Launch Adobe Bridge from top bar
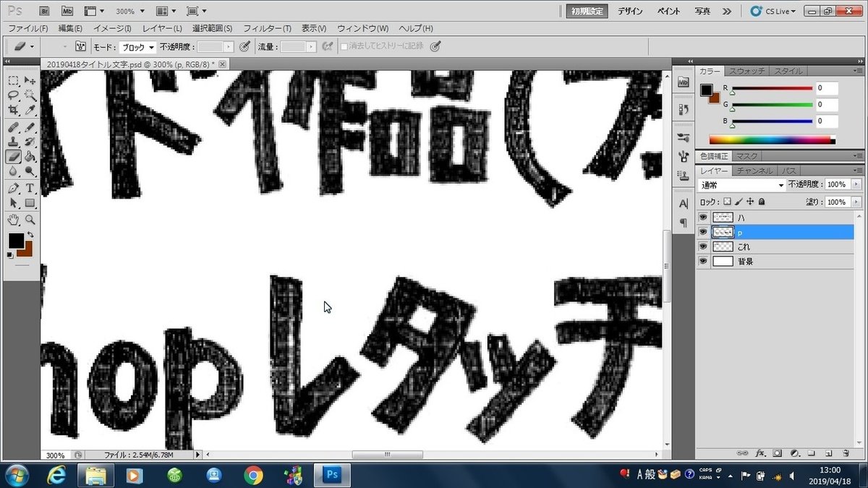The width and height of the screenshot is (868, 488). tap(43, 11)
